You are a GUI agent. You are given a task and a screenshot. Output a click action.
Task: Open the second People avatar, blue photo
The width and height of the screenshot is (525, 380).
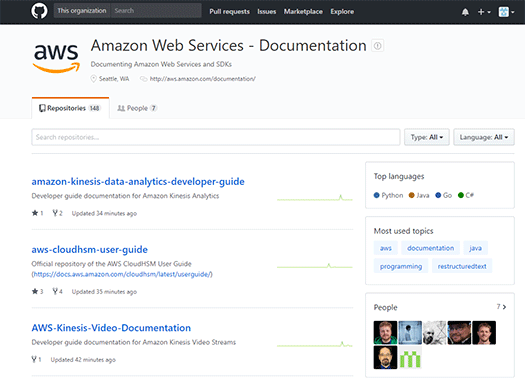pyautogui.click(x=410, y=332)
